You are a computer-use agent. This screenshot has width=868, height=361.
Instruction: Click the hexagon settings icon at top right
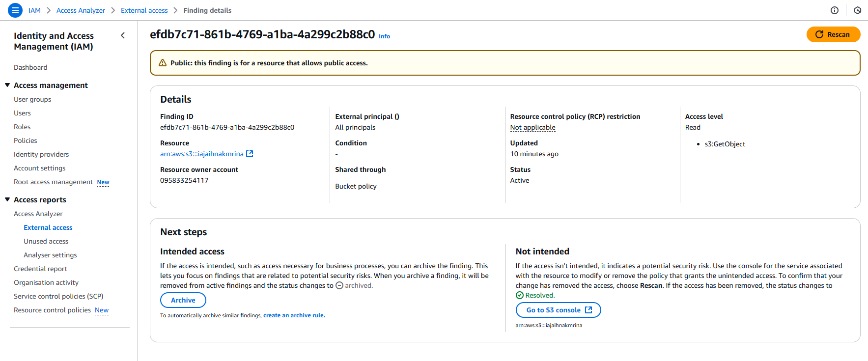(858, 10)
